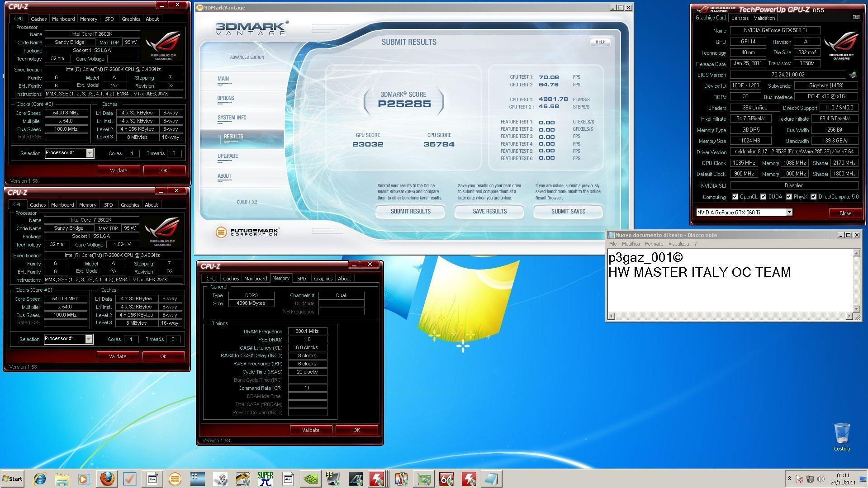This screenshot has width=868, height=488.
Task: Open Mainboard tab in top CPU-Z window
Action: tap(63, 19)
